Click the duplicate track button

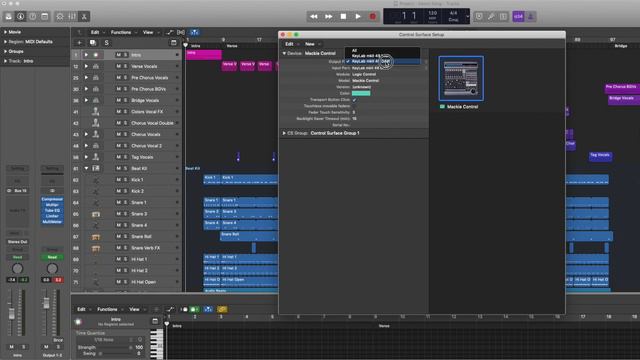click(x=93, y=42)
